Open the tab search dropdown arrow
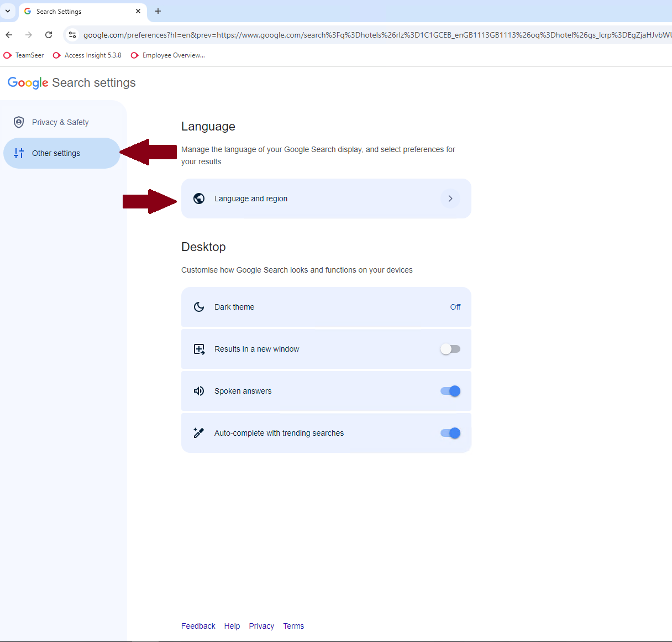Screen dimensions: 672x642 (x=8, y=11)
